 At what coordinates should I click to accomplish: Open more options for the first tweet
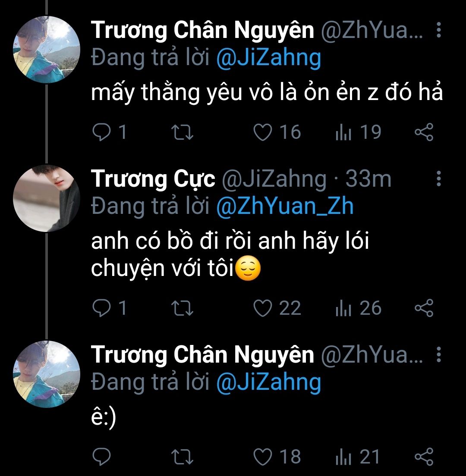coord(438,30)
